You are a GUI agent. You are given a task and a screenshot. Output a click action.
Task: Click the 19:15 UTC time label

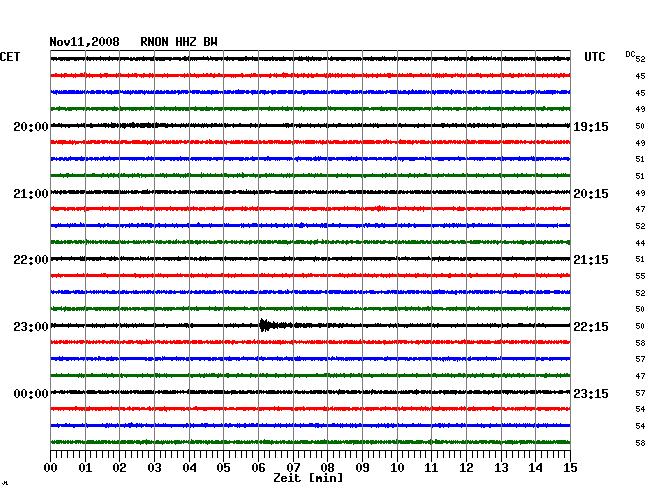point(591,127)
